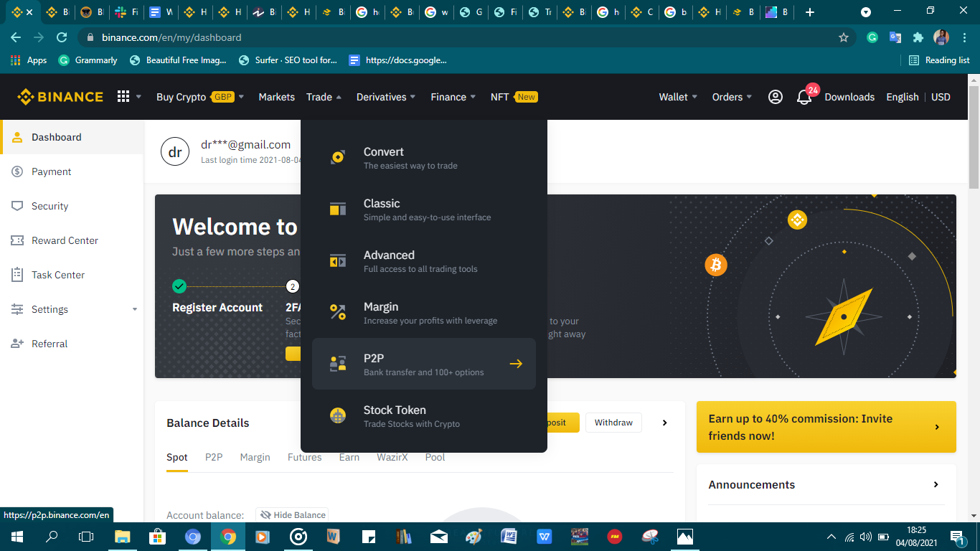Click the Convert icon in Trade menu
This screenshot has width=980, height=551.
pyautogui.click(x=338, y=157)
